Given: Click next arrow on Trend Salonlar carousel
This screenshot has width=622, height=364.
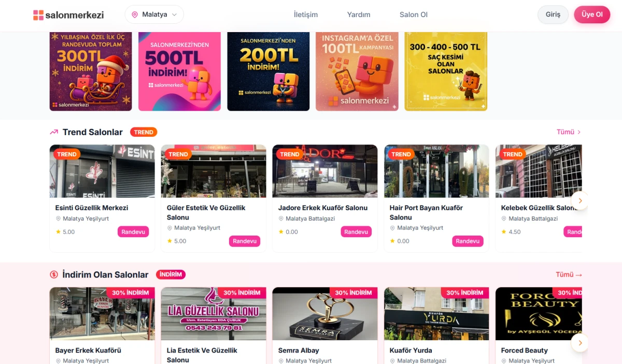Looking at the screenshot, I should [580, 200].
